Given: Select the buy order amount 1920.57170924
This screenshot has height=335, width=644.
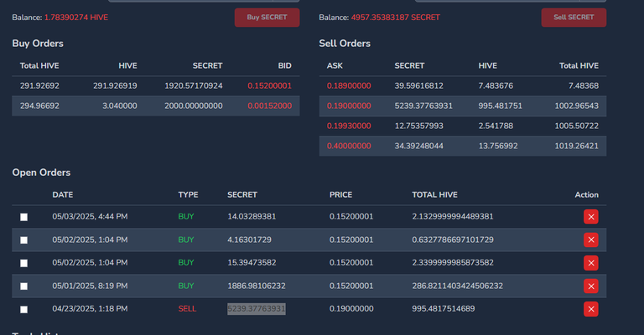Looking at the screenshot, I should tap(194, 85).
